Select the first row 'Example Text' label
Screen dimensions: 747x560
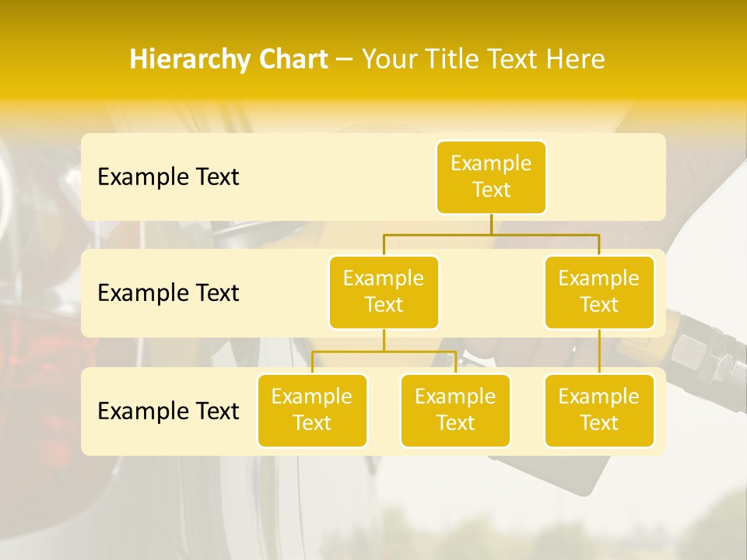167,177
